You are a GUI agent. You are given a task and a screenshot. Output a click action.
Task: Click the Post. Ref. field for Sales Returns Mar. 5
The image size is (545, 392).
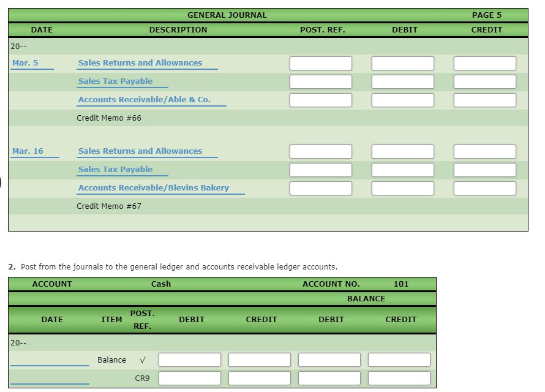[x=320, y=62]
